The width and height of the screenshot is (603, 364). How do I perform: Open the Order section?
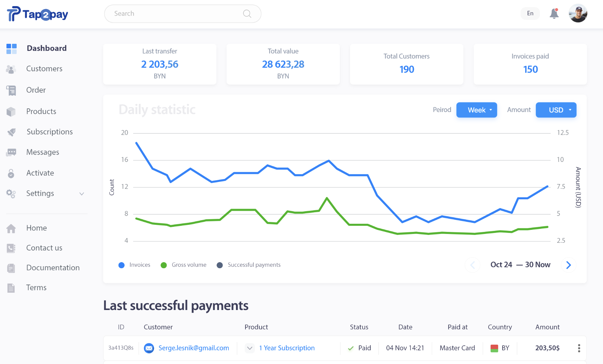pos(36,90)
